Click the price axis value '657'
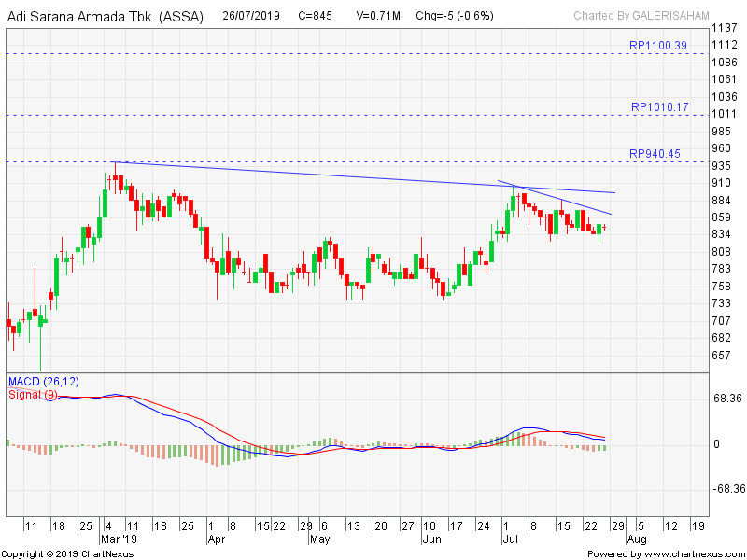Image resolution: width=747 pixels, height=560 pixels. pos(721,356)
